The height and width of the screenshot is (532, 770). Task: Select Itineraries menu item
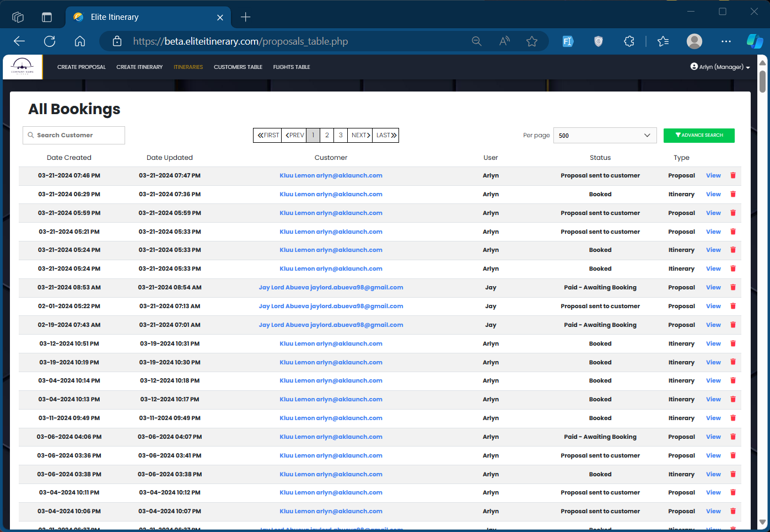[x=188, y=67]
